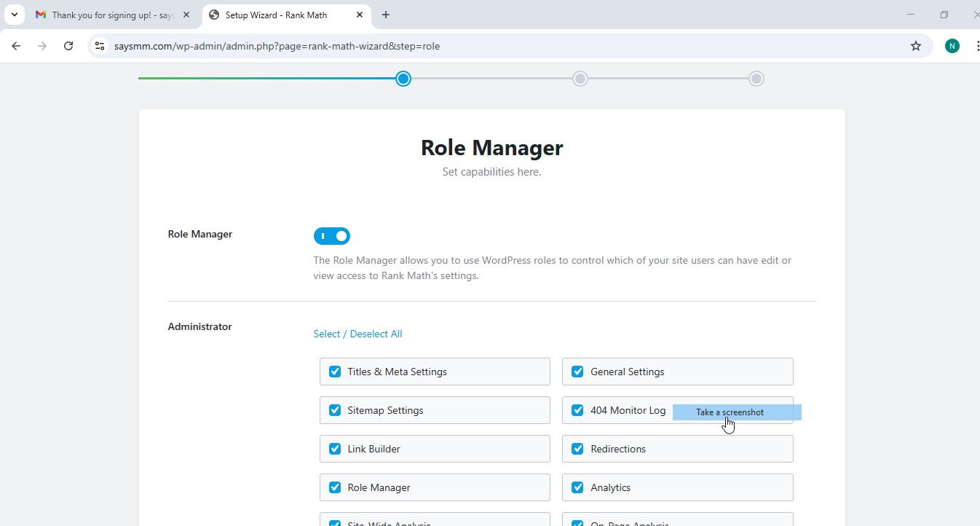Click the Select / Deselect All link

point(357,334)
